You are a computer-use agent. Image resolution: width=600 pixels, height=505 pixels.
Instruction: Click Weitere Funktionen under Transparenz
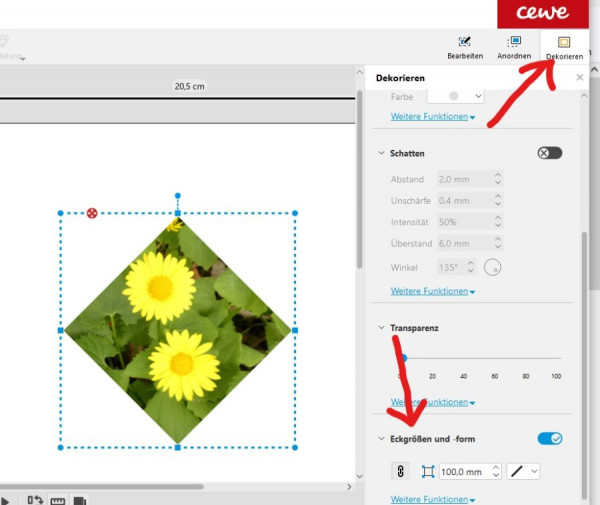click(x=433, y=402)
